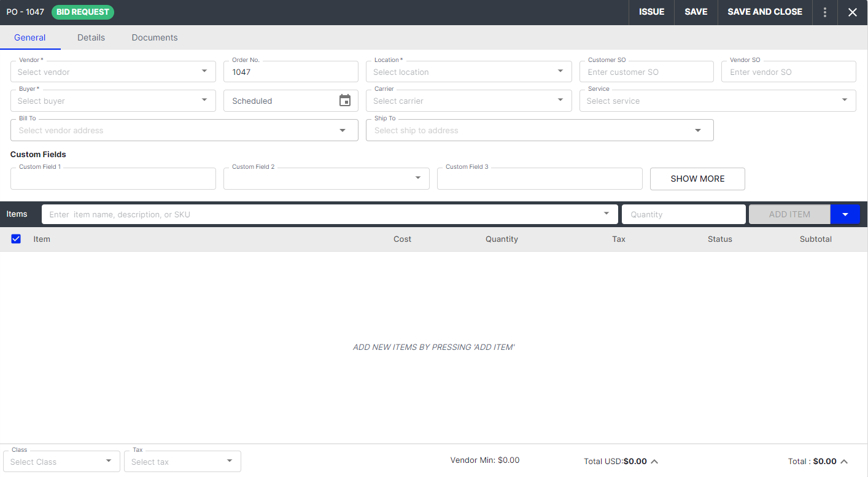Uncheck the select-all items checkbox
This screenshot has height=477, width=868.
(x=16, y=239)
